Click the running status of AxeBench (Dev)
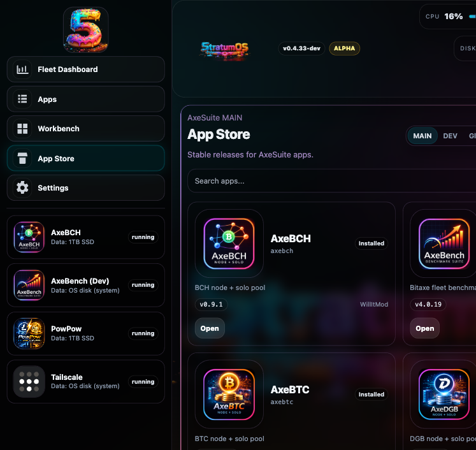Viewport: 476px width, 450px height. 143,285
